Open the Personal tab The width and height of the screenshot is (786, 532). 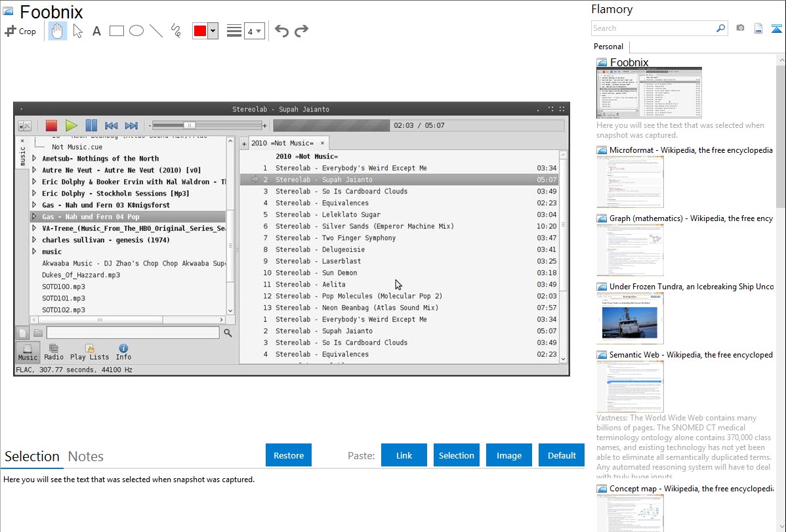tap(608, 47)
